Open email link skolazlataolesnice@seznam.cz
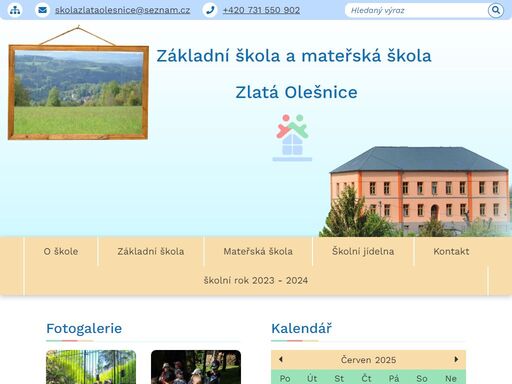The image size is (512, 384). click(123, 10)
